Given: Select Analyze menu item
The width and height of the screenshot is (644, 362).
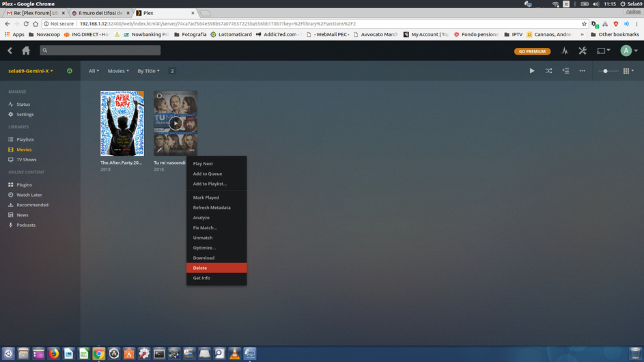Looking at the screenshot, I should coord(216,218).
